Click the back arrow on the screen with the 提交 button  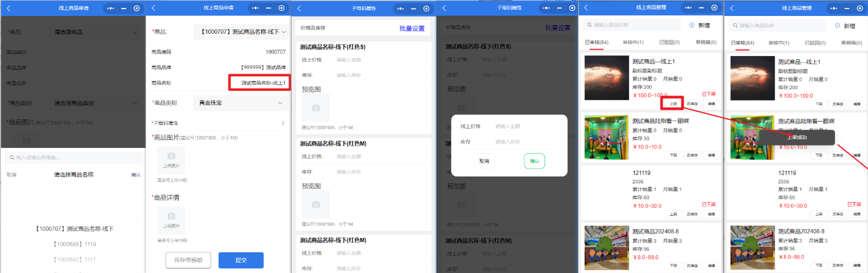[x=154, y=8]
